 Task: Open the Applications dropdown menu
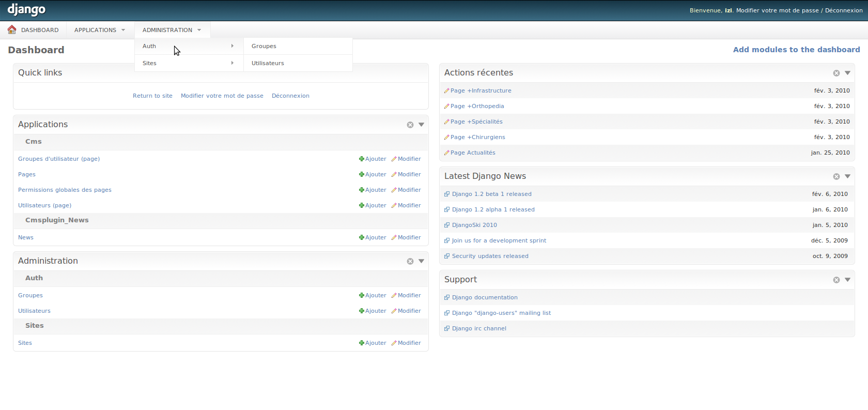[x=100, y=30]
